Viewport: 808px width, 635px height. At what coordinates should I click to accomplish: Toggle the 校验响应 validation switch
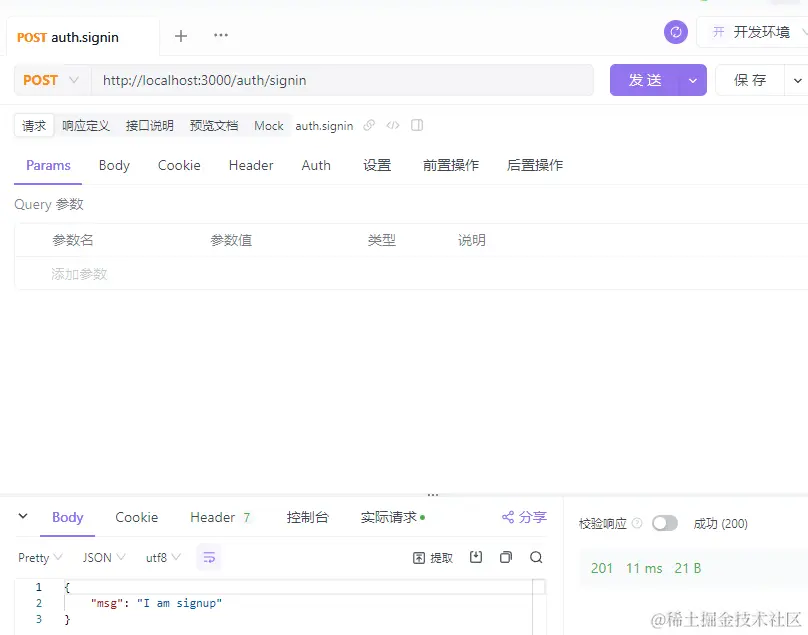[664, 523]
